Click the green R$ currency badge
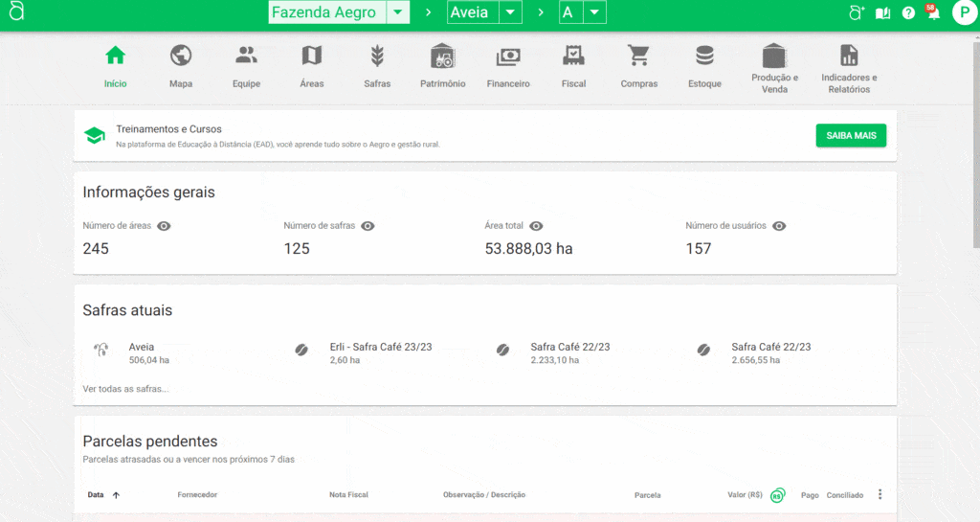The width and height of the screenshot is (980, 522). point(777,495)
